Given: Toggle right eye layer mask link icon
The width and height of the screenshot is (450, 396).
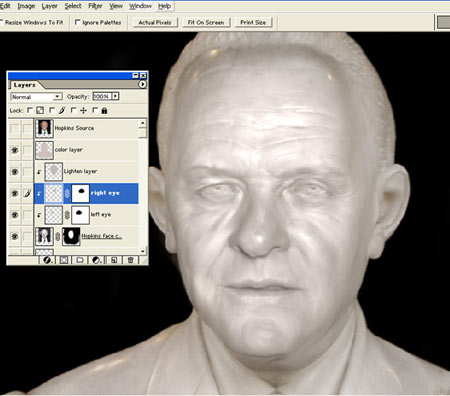Looking at the screenshot, I should pos(67,193).
